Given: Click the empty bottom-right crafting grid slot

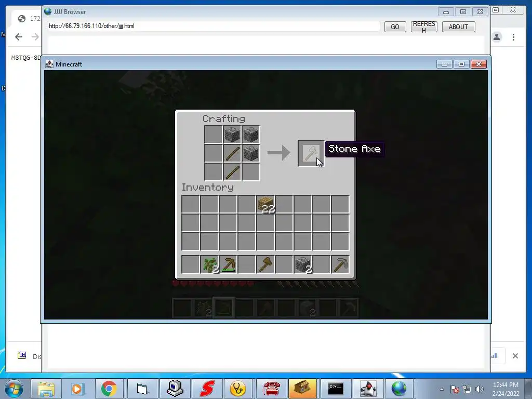Looking at the screenshot, I should (251, 172).
